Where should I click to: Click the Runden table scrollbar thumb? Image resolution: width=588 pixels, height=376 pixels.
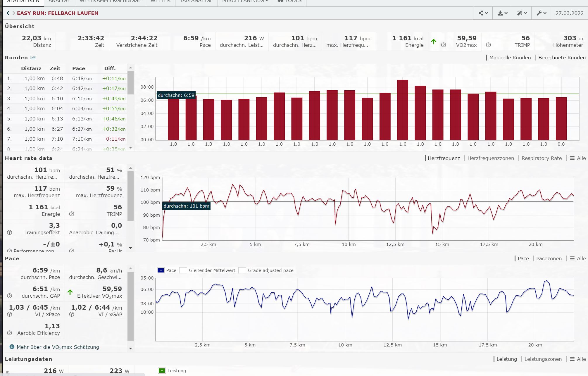(130, 82)
